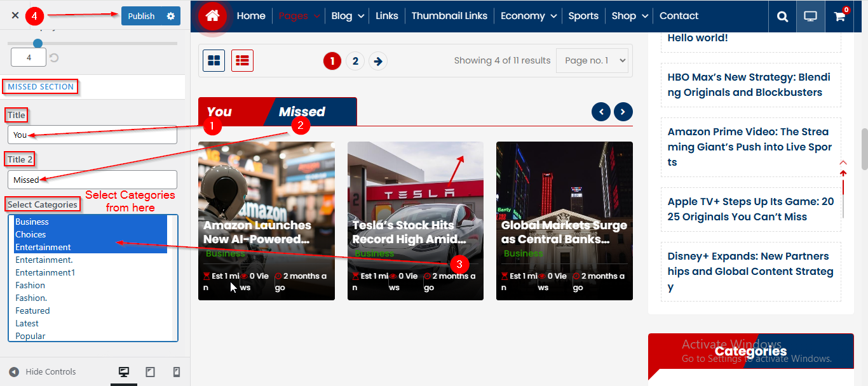Viewport: 868px width, 386px height.
Task: Switch to grid view layout icon
Action: 214,60
